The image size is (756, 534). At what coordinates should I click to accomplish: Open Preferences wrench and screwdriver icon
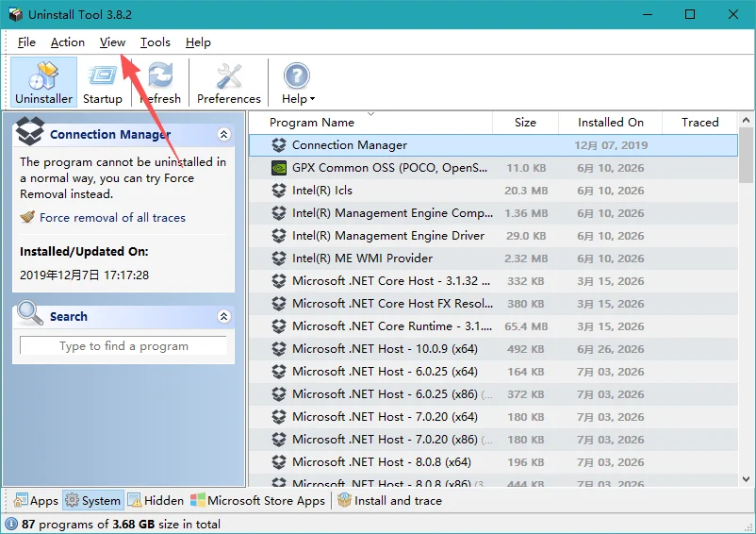pyautogui.click(x=229, y=76)
